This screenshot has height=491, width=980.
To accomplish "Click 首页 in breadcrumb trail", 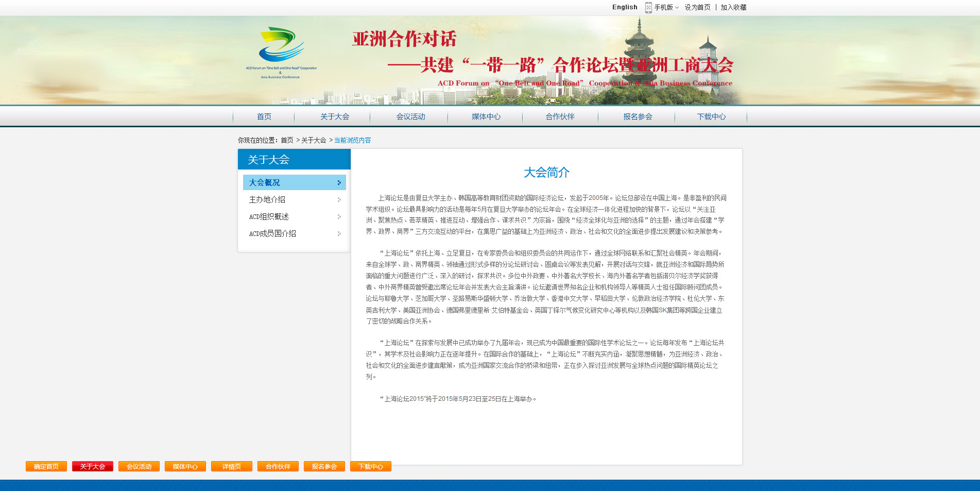I will pos(287,140).
